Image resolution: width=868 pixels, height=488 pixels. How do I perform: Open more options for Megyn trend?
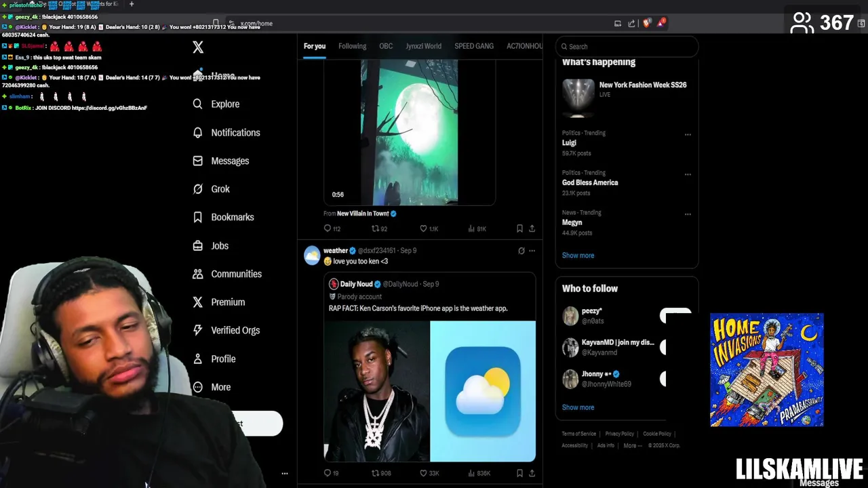point(688,214)
